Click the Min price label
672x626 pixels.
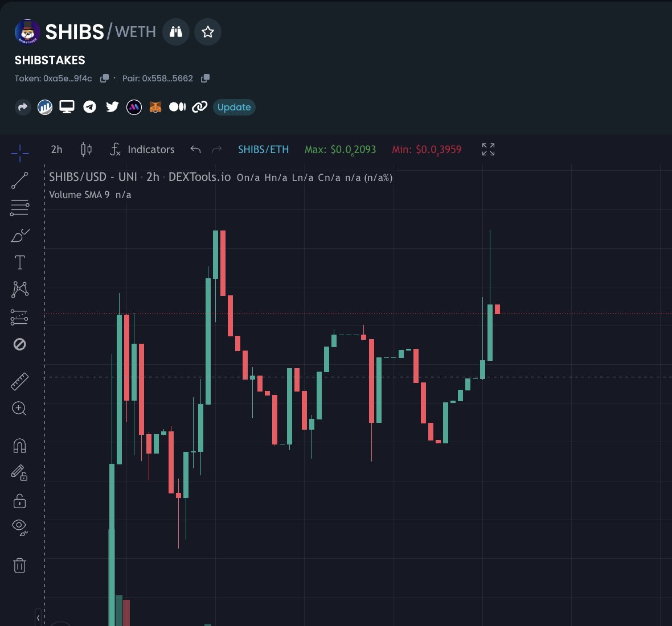[427, 150]
